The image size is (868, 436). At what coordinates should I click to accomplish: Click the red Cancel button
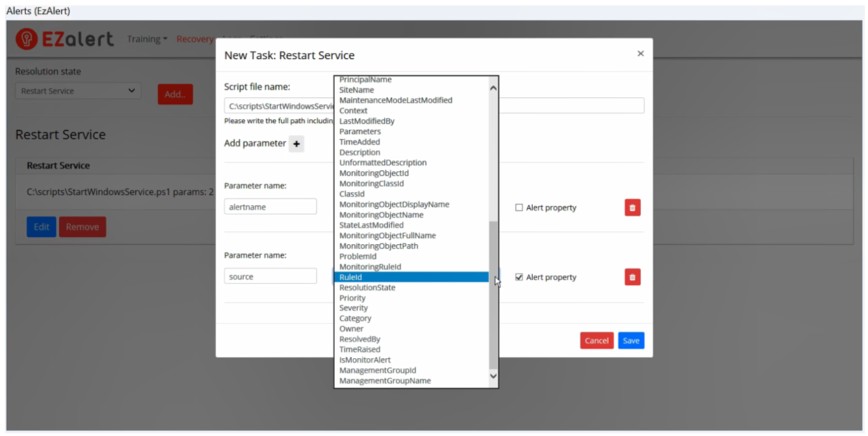tap(596, 340)
